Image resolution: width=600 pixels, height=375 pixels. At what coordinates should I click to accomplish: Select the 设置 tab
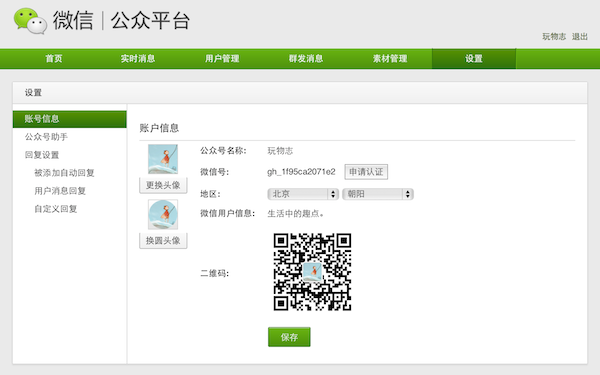tap(474, 59)
